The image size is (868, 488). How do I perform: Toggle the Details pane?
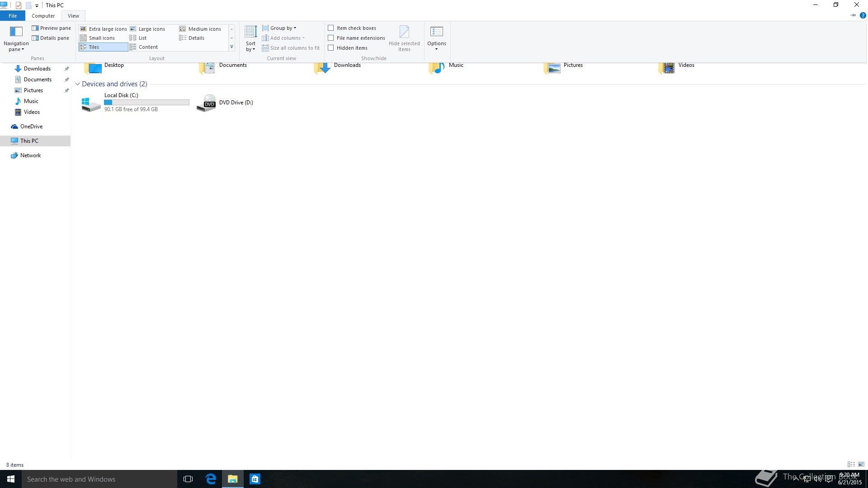(50, 38)
